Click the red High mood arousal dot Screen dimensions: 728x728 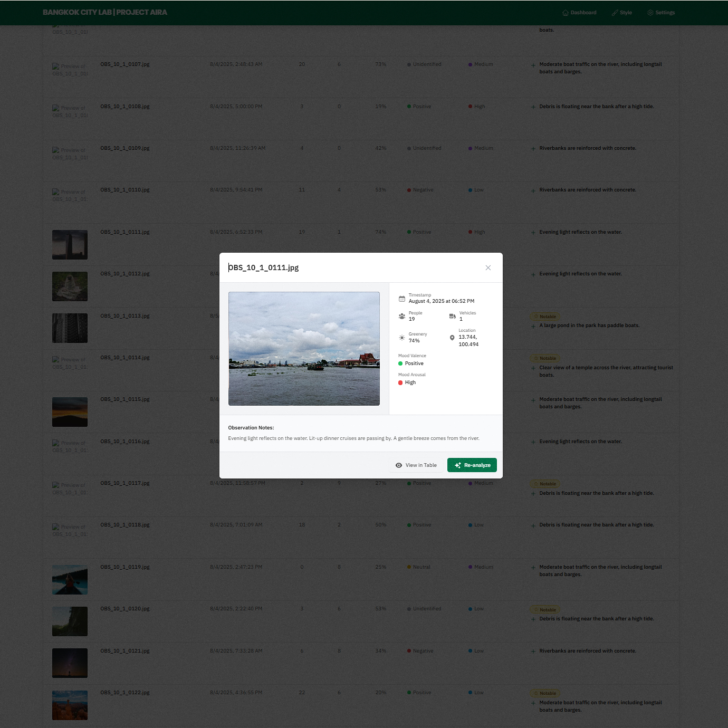[x=400, y=382]
